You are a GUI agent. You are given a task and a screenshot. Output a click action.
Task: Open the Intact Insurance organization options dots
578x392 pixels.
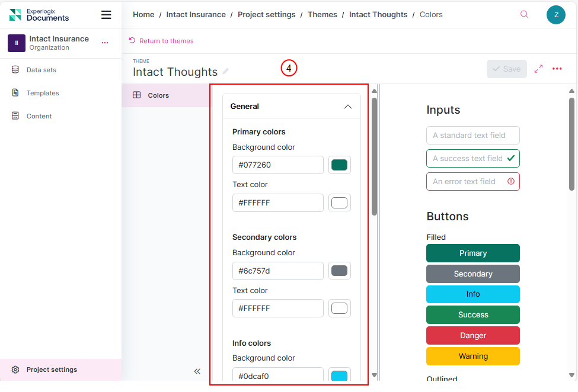(105, 43)
